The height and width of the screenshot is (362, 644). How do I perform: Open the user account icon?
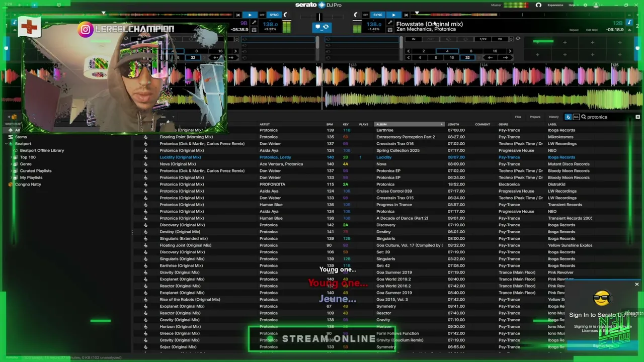[596, 5]
